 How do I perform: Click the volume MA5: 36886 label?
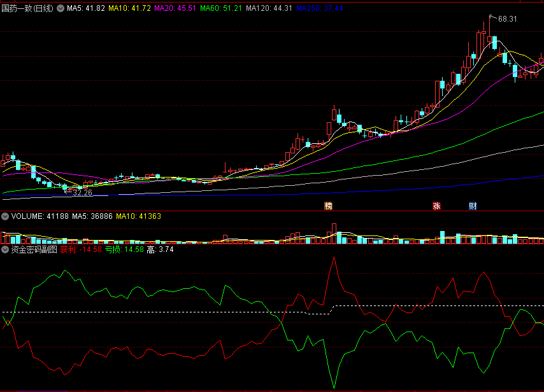pyautogui.click(x=92, y=216)
